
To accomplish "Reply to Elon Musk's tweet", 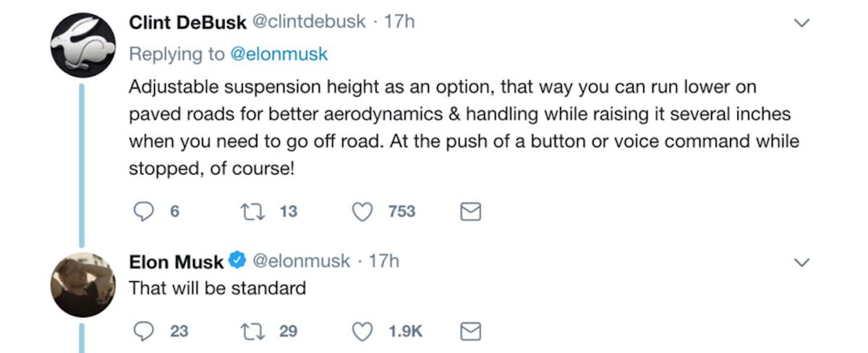I will [145, 331].
